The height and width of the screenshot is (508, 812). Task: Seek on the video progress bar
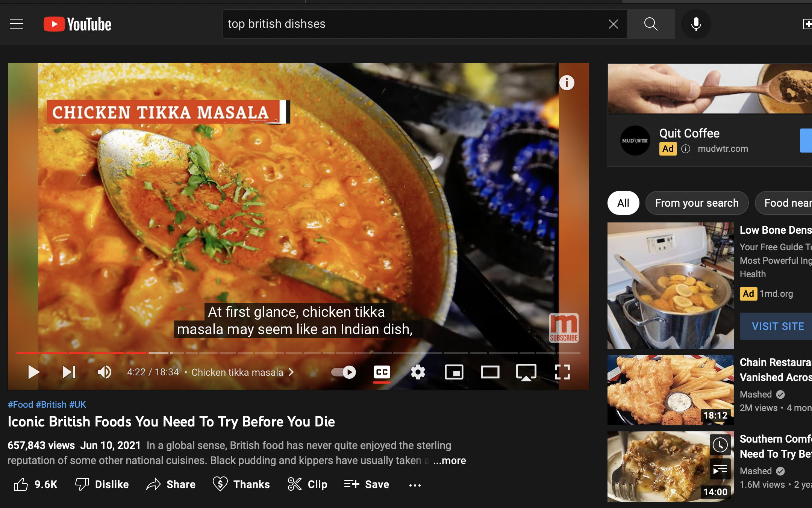pyautogui.click(x=298, y=353)
